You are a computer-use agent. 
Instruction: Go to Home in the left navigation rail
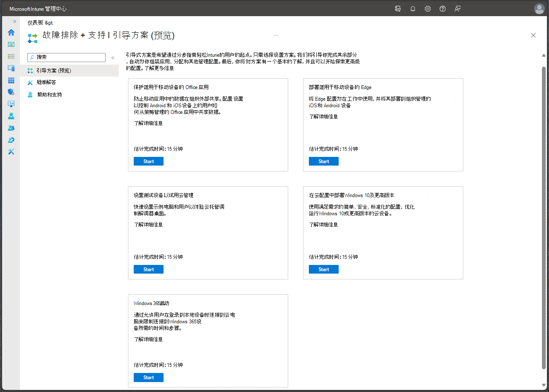pyautogui.click(x=11, y=32)
